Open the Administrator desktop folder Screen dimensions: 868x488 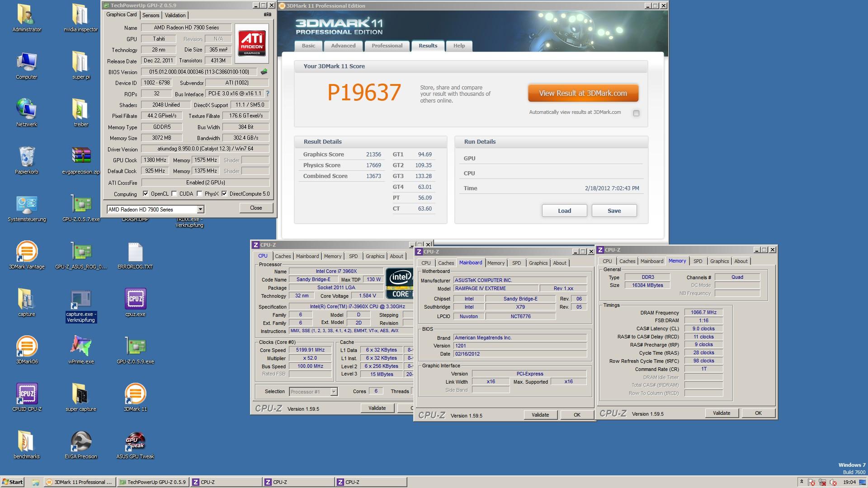point(27,18)
